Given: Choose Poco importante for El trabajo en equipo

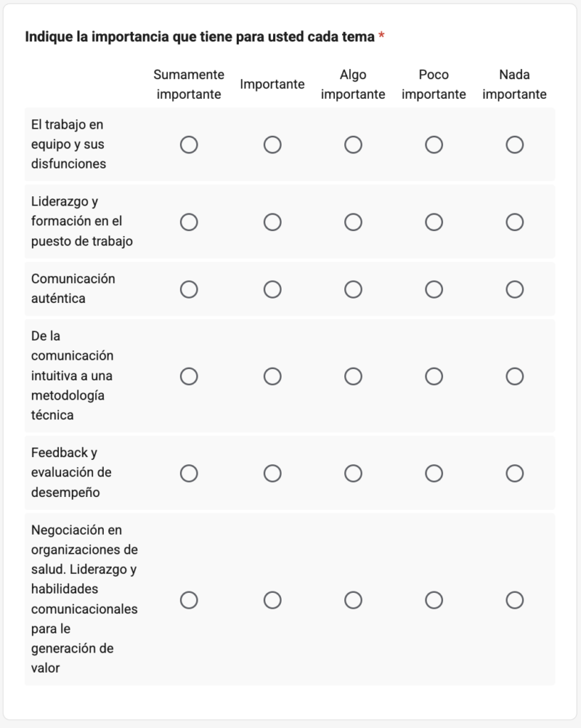Looking at the screenshot, I should (x=434, y=145).
